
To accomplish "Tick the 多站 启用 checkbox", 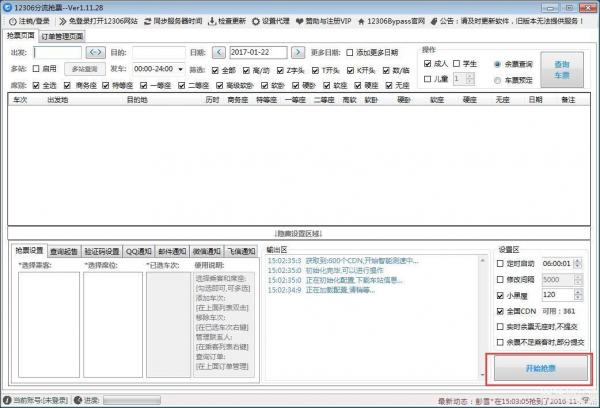I will 36,69.
